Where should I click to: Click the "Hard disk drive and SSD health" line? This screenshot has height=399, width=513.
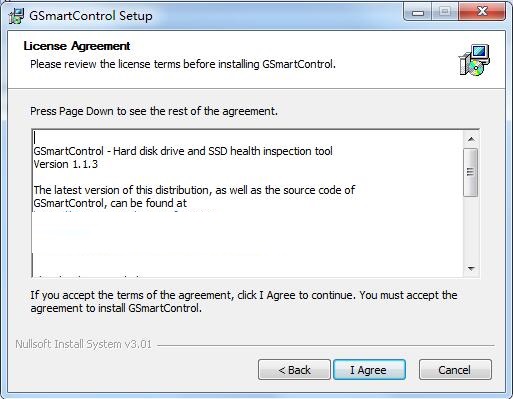[x=183, y=151]
